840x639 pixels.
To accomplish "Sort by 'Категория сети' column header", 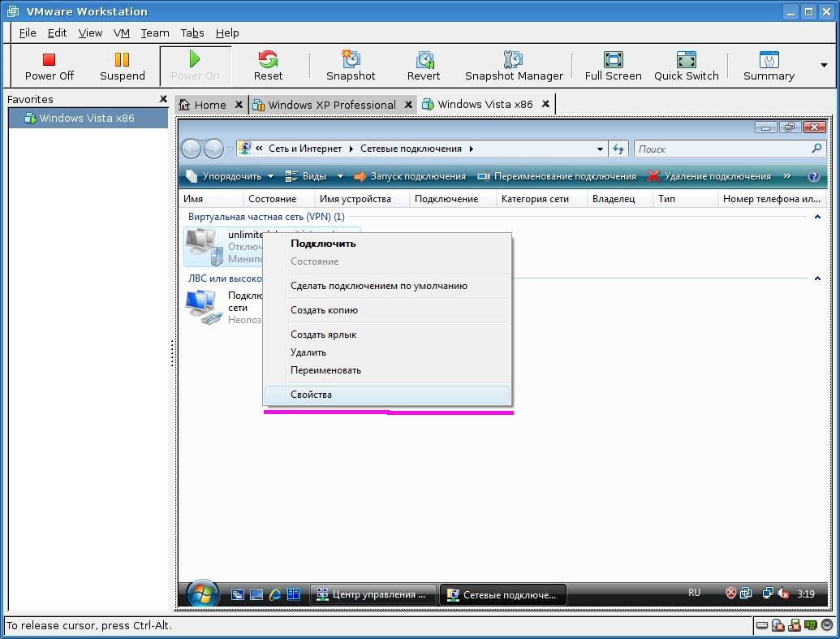I will (x=541, y=199).
